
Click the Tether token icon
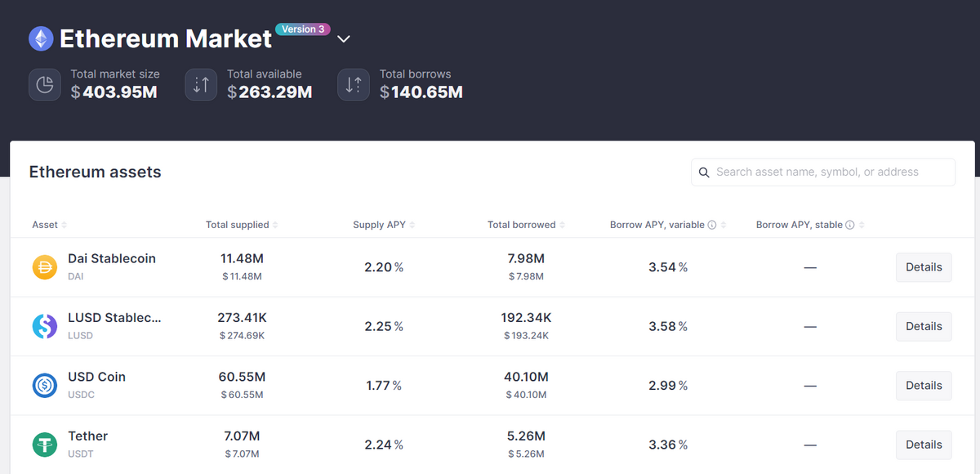tap(44, 445)
